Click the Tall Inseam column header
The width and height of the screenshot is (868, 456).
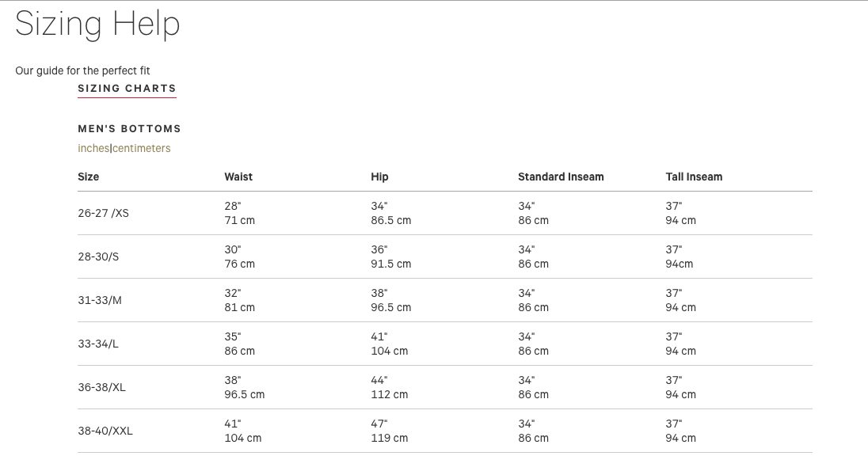[x=694, y=177]
